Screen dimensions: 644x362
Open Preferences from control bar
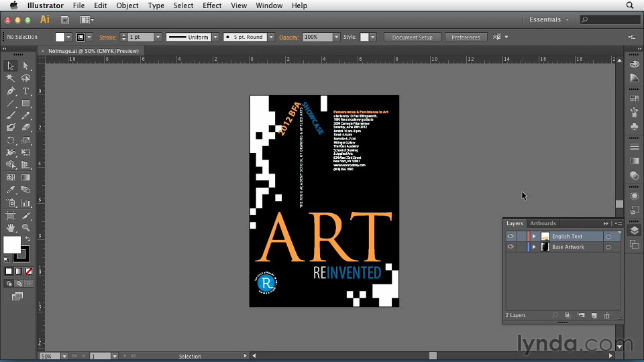pyautogui.click(x=466, y=38)
